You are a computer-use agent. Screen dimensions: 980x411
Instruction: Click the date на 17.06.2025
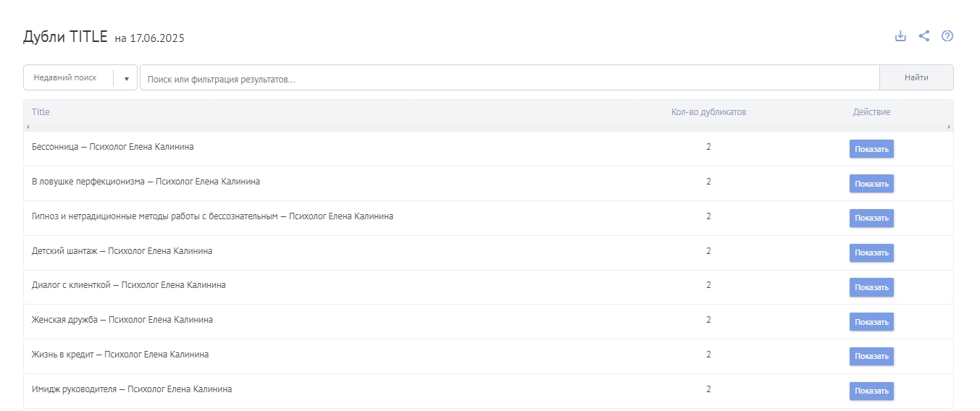(149, 39)
